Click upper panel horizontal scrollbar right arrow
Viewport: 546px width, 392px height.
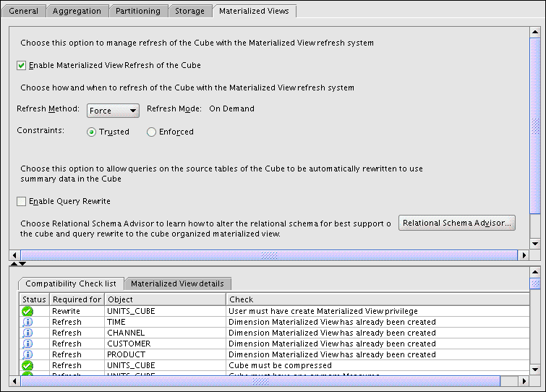pyautogui.click(x=524, y=255)
